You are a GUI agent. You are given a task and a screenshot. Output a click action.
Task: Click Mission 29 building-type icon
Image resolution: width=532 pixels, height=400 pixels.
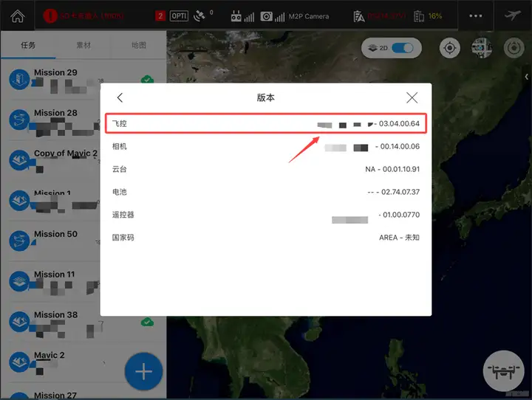[19, 79]
